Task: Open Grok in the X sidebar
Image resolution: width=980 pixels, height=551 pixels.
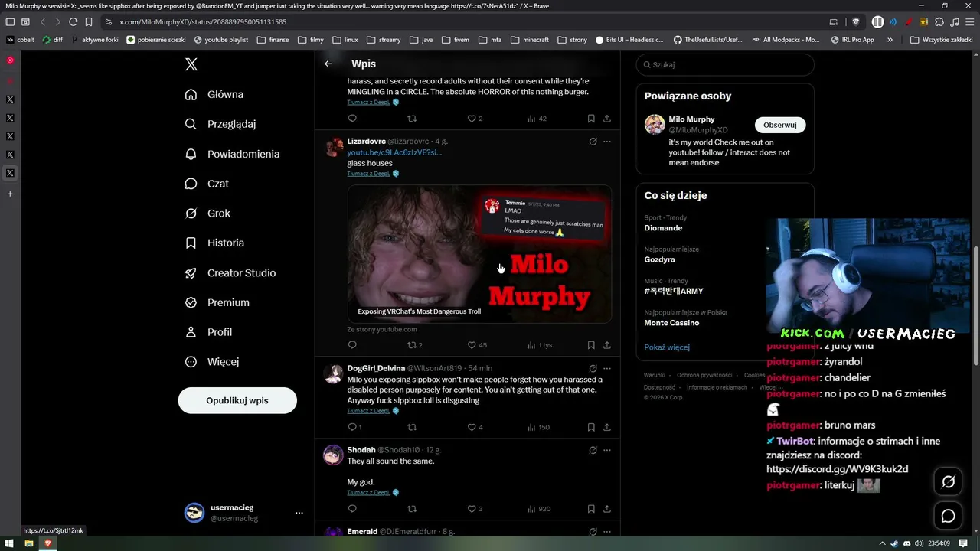Action: [x=207, y=214]
